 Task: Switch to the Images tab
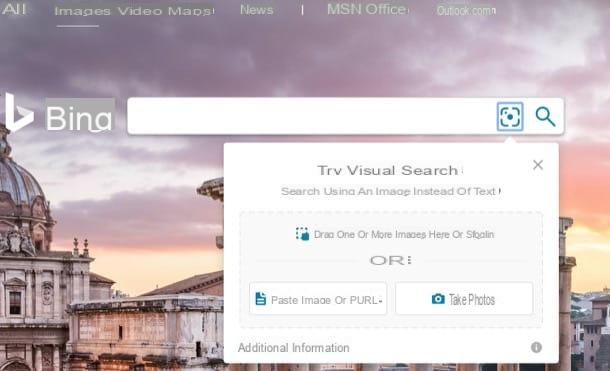(82, 11)
